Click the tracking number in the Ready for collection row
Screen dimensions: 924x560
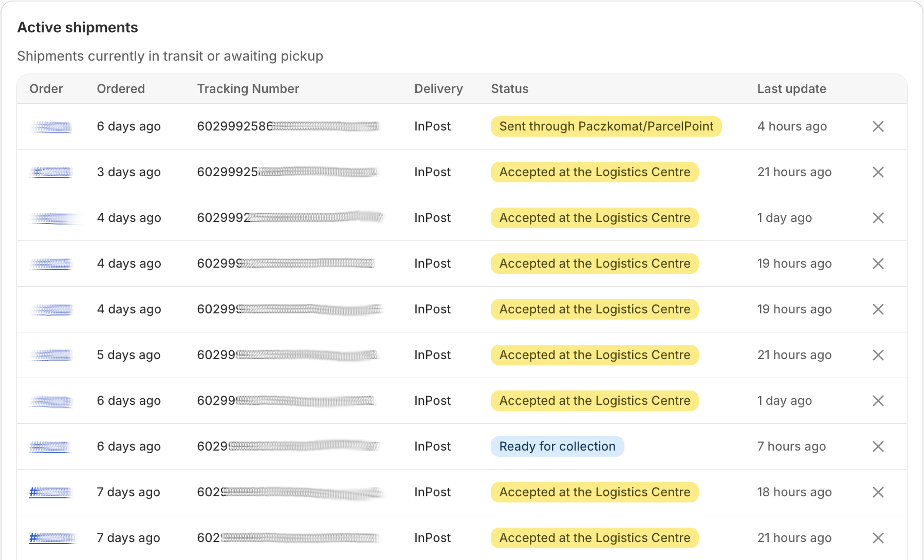pyautogui.click(x=289, y=446)
